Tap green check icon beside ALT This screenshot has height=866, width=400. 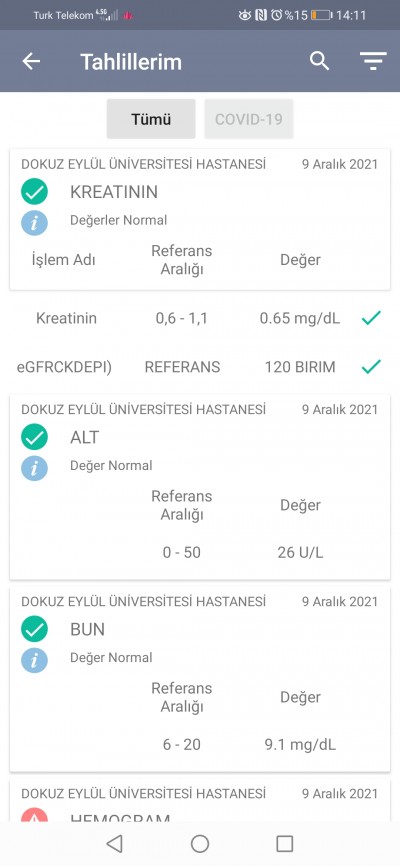point(34,437)
